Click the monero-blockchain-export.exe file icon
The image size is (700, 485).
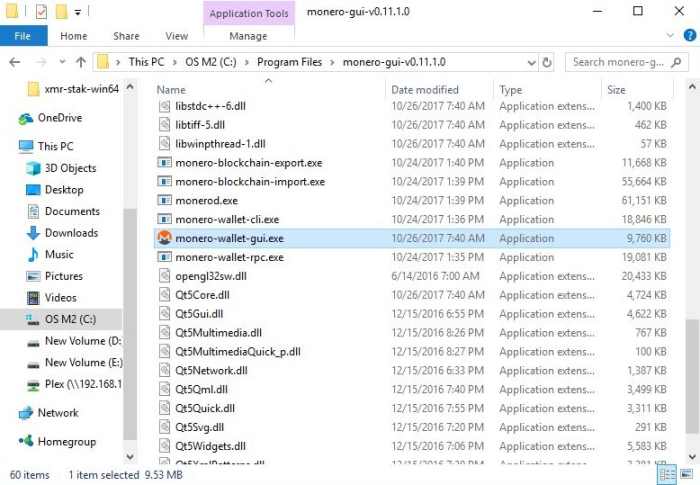pos(164,163)
